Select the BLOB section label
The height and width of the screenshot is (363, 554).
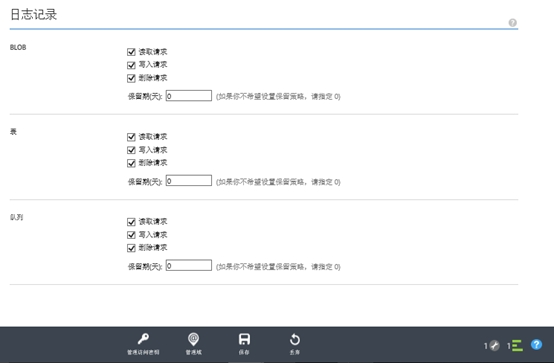tap(18, 47)
